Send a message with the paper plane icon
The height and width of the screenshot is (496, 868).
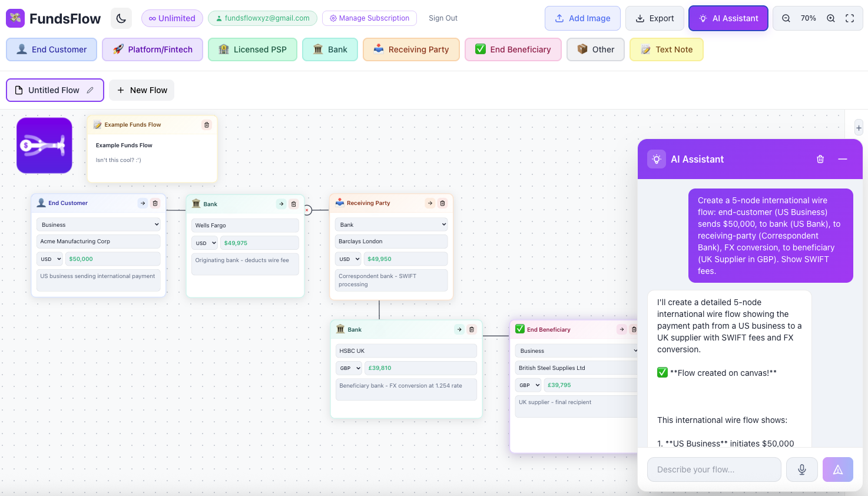pyautogui.click(x=837, y=469)
